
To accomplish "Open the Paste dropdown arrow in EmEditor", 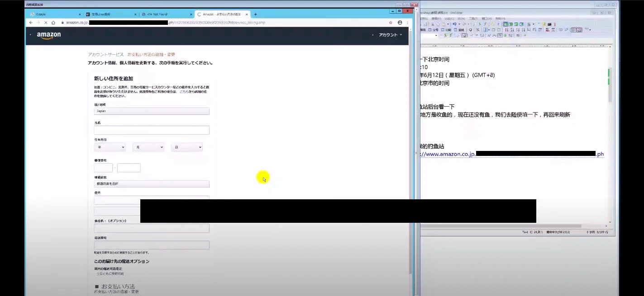I will [448, 24].
